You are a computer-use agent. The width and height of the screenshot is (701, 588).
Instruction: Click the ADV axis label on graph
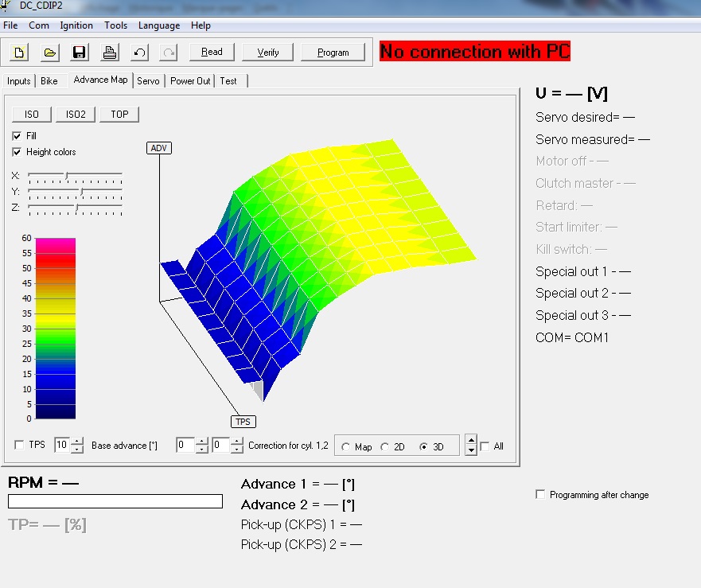[159, 148]
